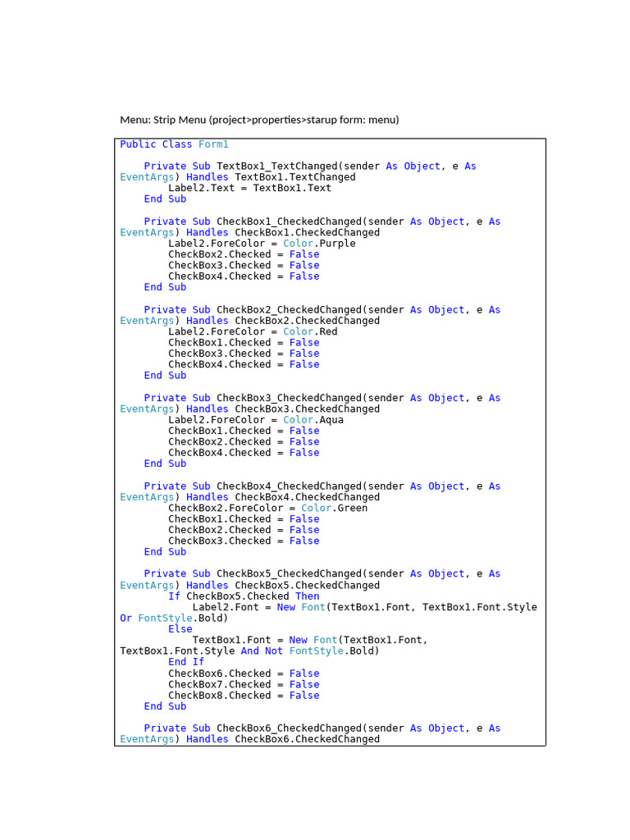Select the 'Handles CheckBox2.CheckedChanged' line
Image resolution: width=630 pixels, height=840 pixels.
click(249, 321)
